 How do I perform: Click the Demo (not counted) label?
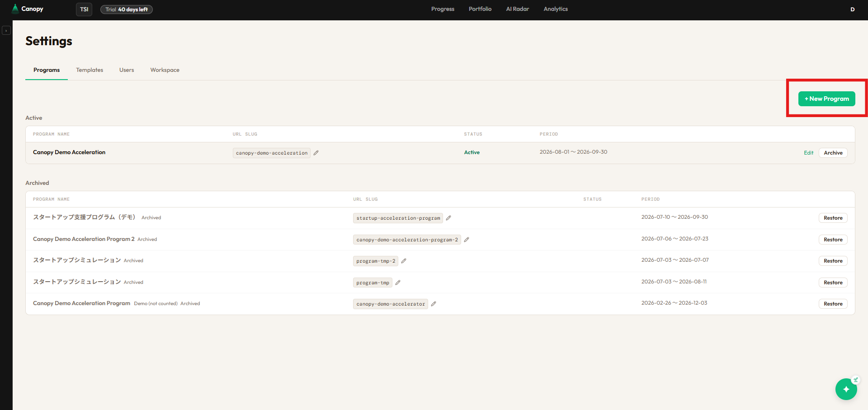click(x=156, y=304)
